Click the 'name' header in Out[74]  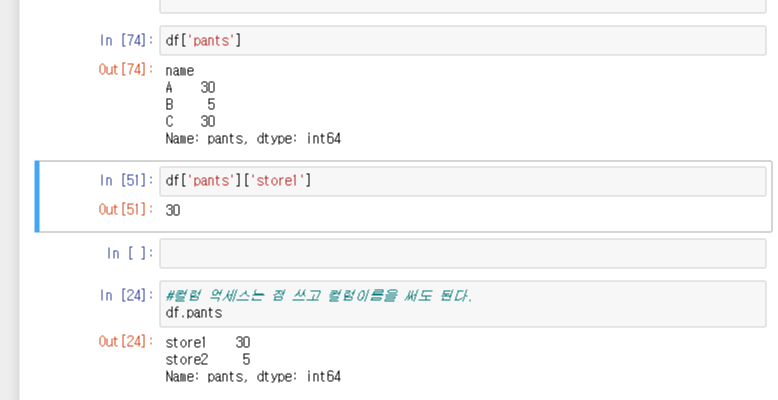pyautogui.click(x=180, y=71)
